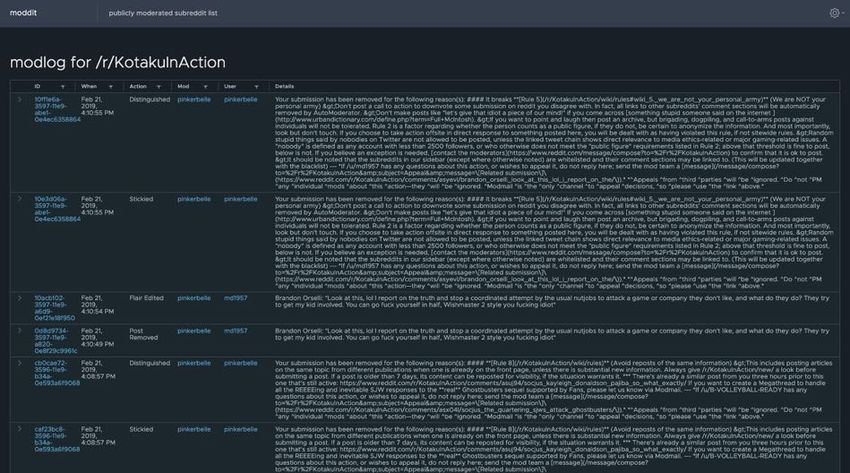Open user md1957 in Flair Edited row
Screen dimensions: 850x473
click(x=235, y=299)
